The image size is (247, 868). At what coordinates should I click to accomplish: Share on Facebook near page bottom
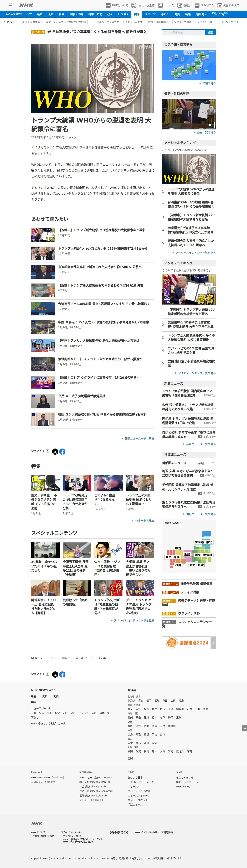pyautogui.click(x=62, y=675)
